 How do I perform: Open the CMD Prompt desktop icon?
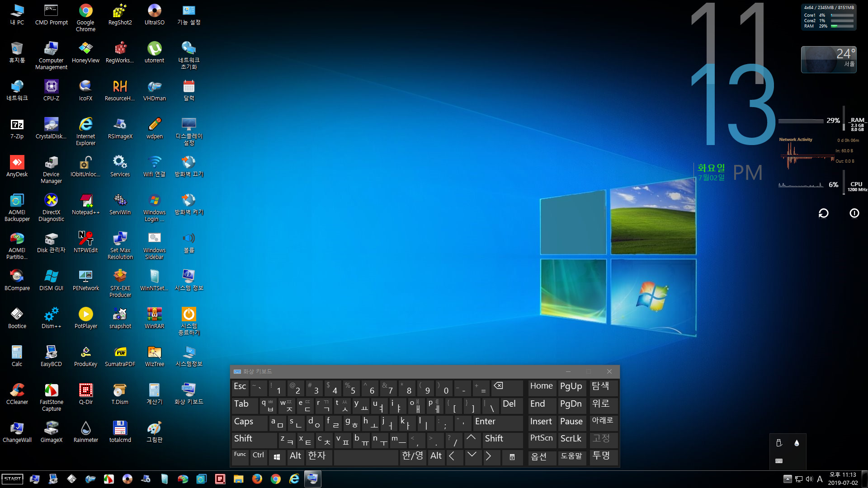[x=51, y=14]
